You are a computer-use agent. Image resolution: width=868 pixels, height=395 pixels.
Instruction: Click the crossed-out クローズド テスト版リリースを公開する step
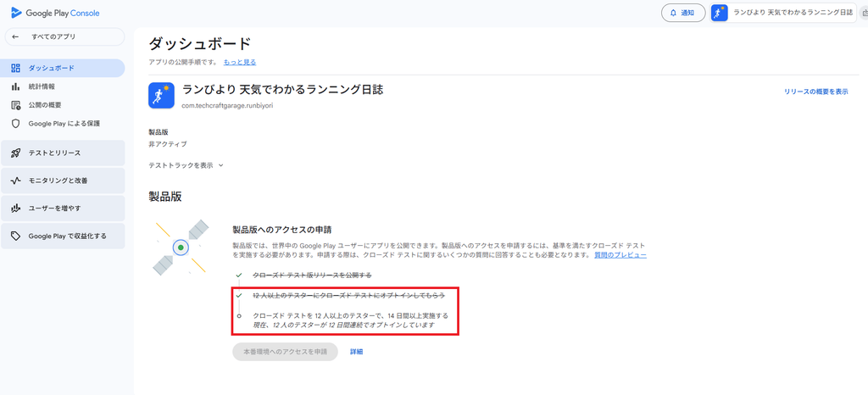312,275
